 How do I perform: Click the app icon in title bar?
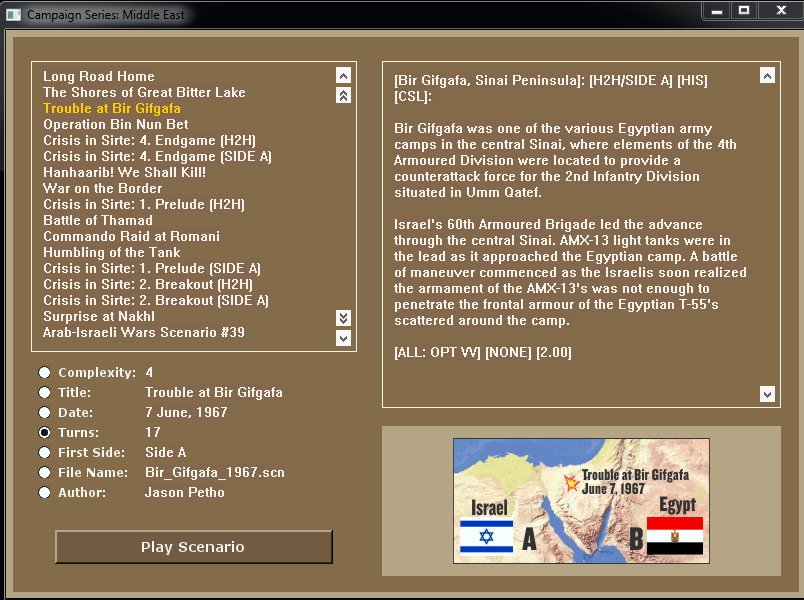pyautogui.click(x=13, y=15)
